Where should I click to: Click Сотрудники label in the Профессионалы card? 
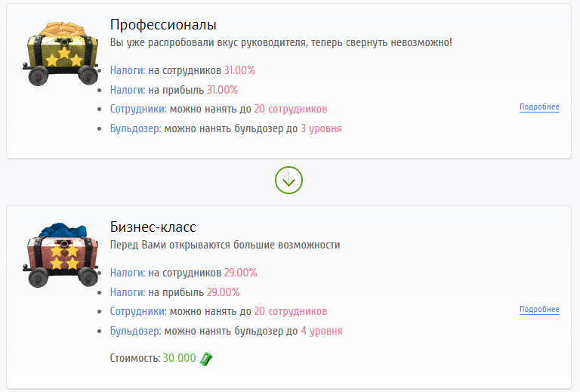pos(138,109)
